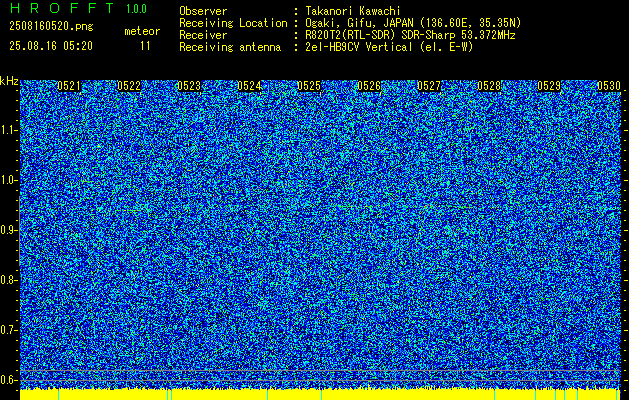Click the meteor label
This screenshot has width=629, height=400.
pos(142,31)
